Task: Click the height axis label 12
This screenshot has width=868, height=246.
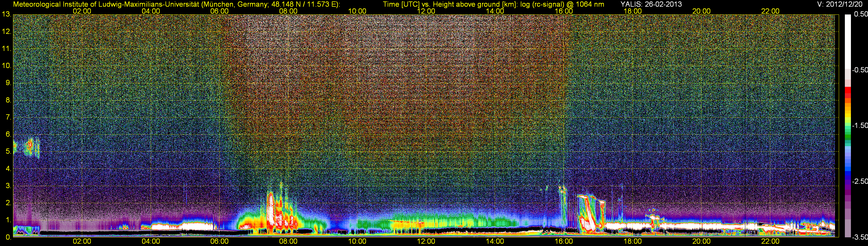Action: [x=6, y=31]
